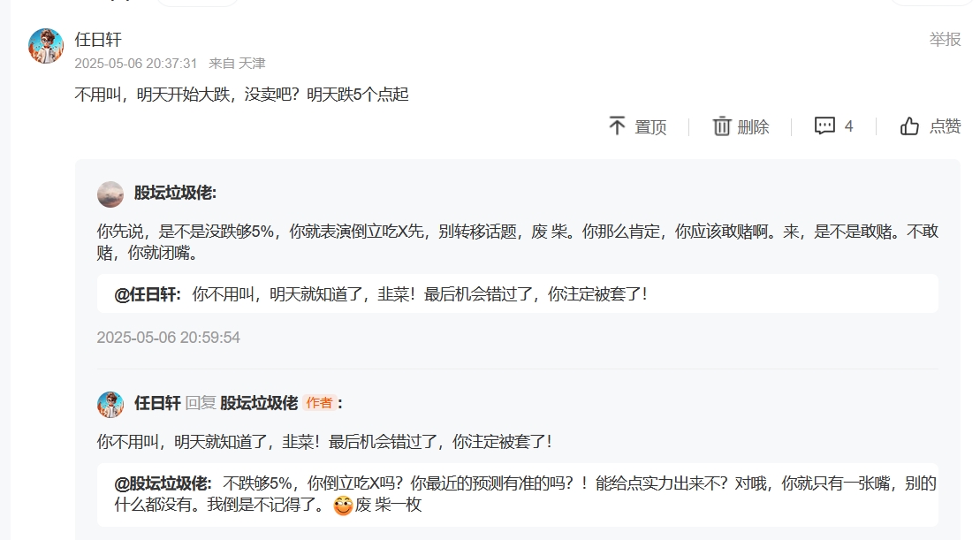Image resolution: width=980 pixels, height=540 pixels.
Task: Open replies via the speech bubble icon
Action: tap(824, 125)
